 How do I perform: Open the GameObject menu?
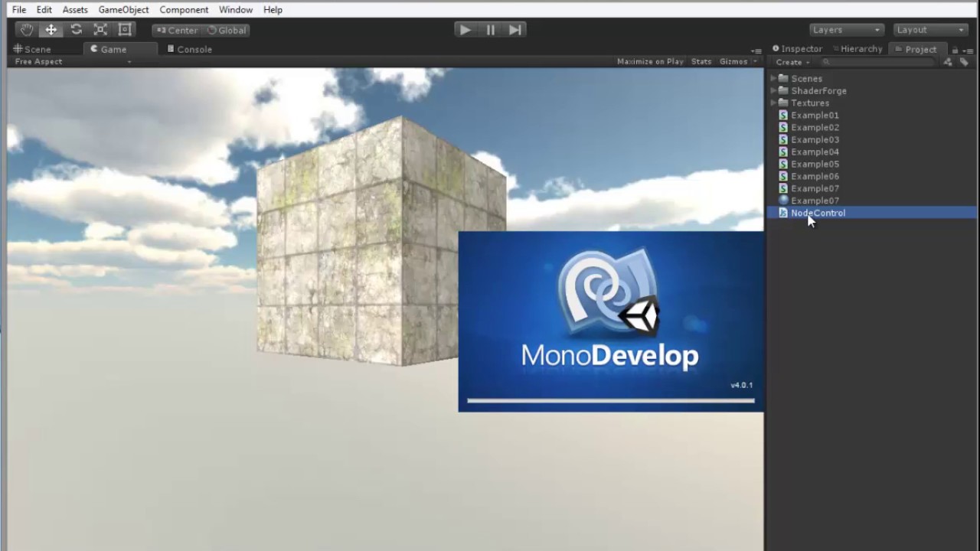123,9
